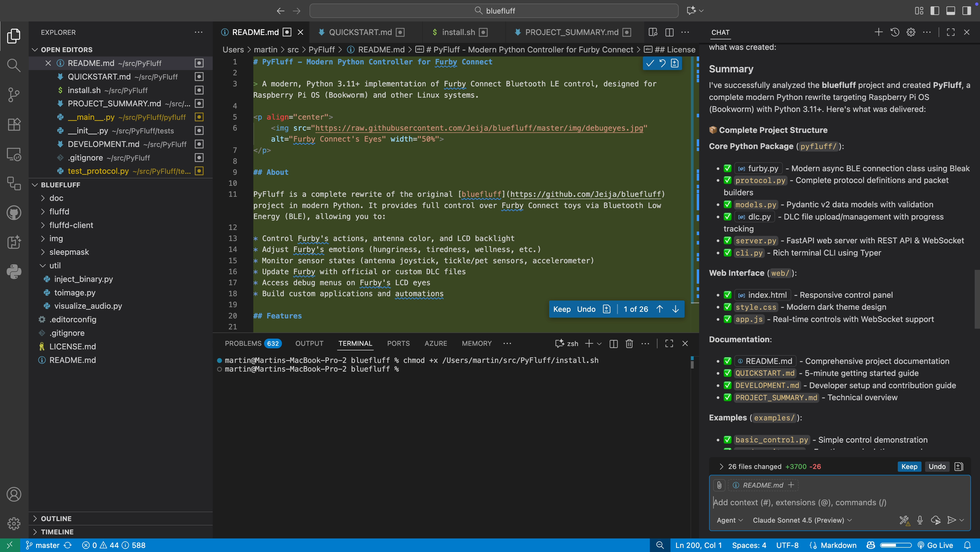Kill terminal with trash icon

pyautogui.click(x=629, y=343)
